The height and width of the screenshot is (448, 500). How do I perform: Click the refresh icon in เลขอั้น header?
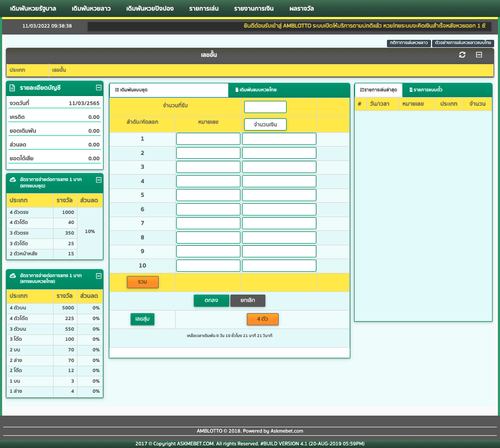click(x=462, y=55)
